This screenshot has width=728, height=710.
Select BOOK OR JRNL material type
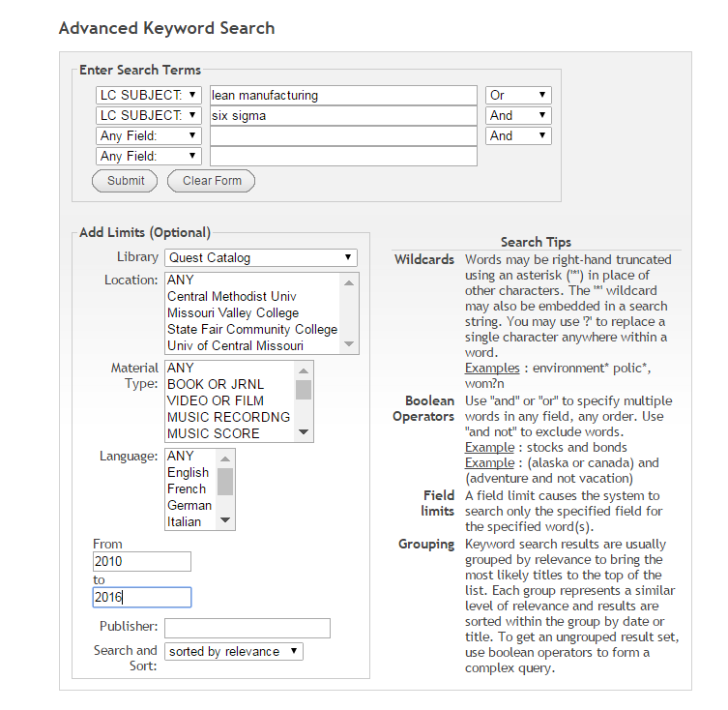click(x=230, y=384)
